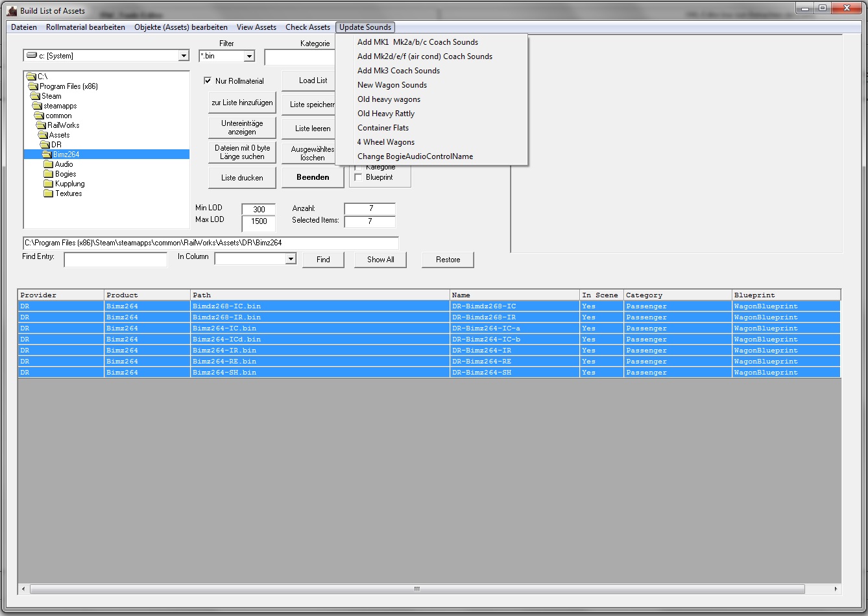Click the RailWorks open-folder icon
The image size is (868, 616).
click(x=40, y=125)
